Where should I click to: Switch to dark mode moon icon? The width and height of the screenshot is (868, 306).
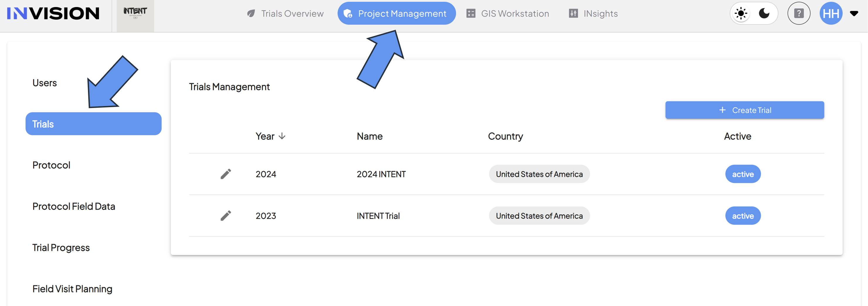click(x=764, y=13)
